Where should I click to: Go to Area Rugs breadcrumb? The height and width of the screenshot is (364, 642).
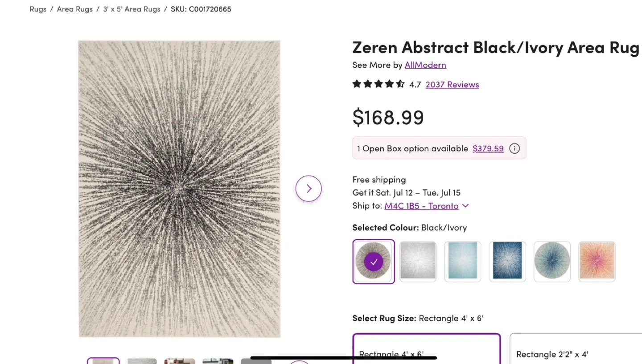(x=75, y=9)
